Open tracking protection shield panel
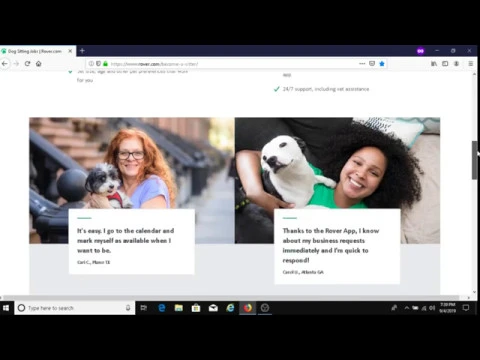480x360 pixels. point(98,64)
